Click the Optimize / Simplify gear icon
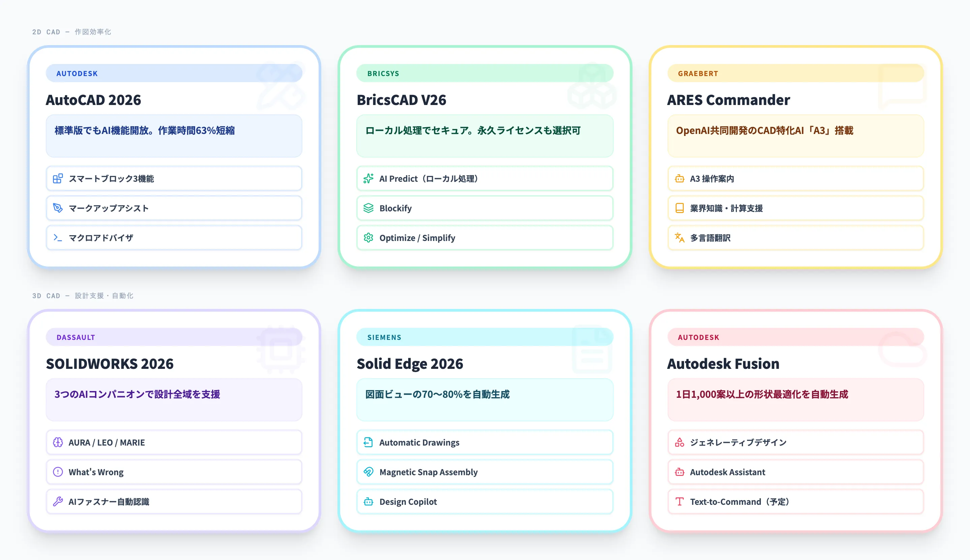Screen dimensions: 970x560 (x=368, y=238)
